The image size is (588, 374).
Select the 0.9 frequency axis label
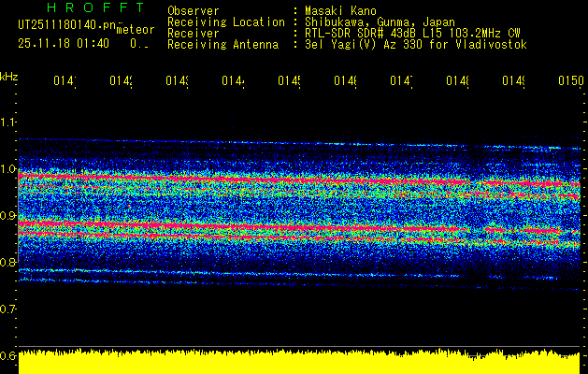pyautogui.click(x=8, y=216)
